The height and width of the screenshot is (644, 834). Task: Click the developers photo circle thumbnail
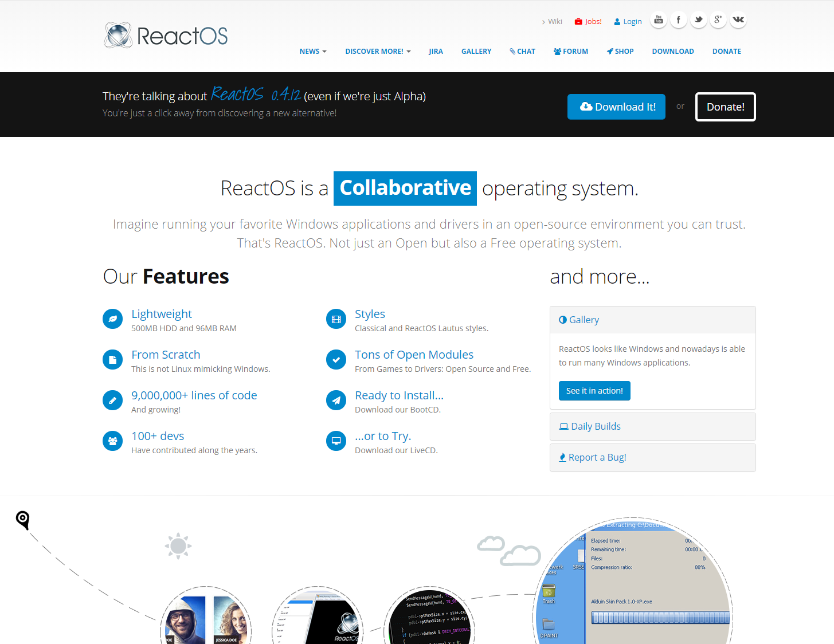point(206,616)
